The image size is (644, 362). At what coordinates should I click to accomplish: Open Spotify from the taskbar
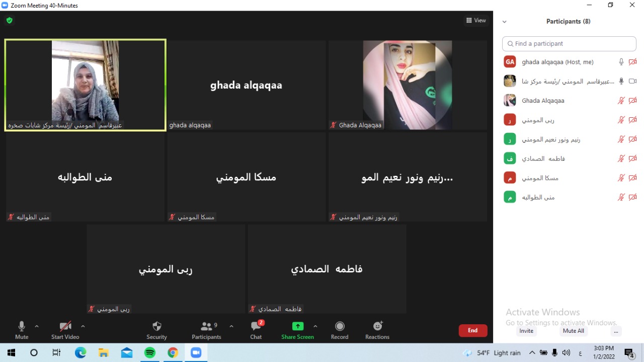(x=150, y=353)
